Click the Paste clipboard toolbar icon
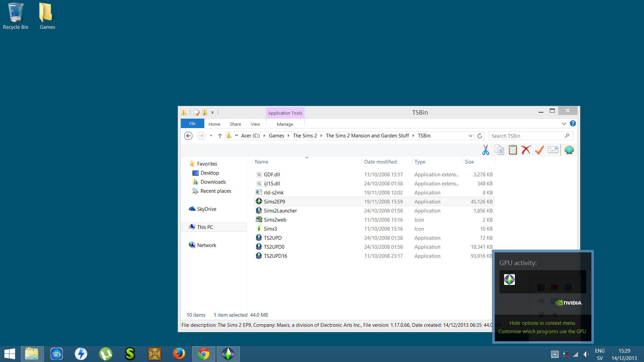 (513, 150)
